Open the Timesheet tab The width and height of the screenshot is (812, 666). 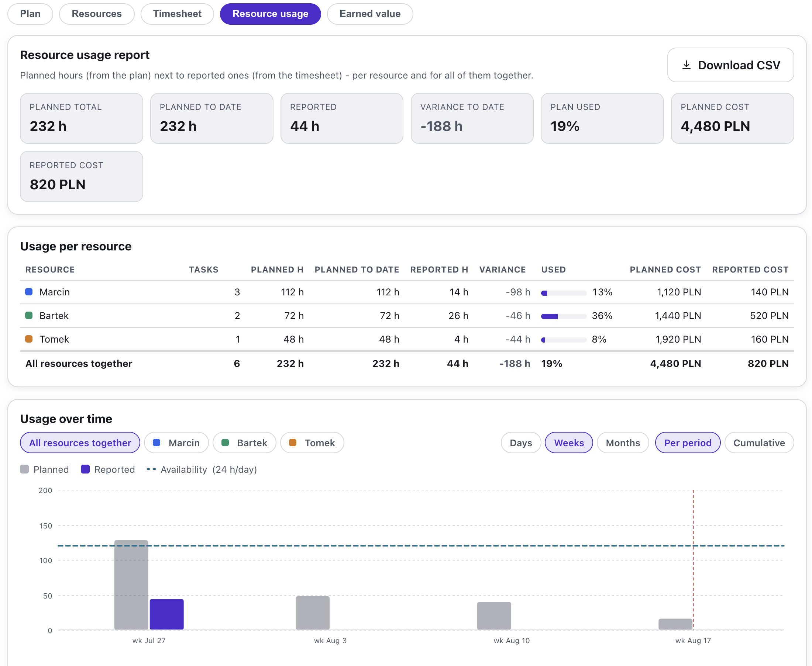(177, 14)
